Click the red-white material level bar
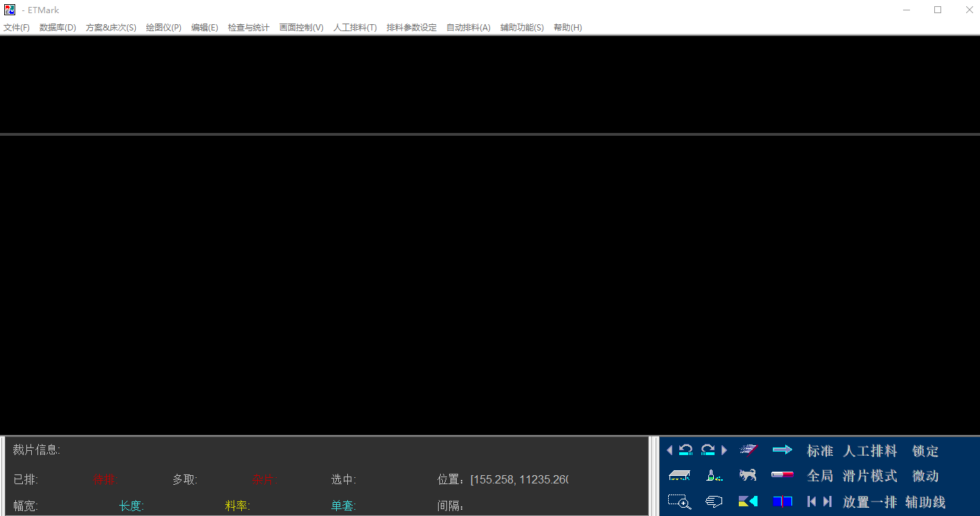The width and height of the screenshot is (980, 516). 782,475
